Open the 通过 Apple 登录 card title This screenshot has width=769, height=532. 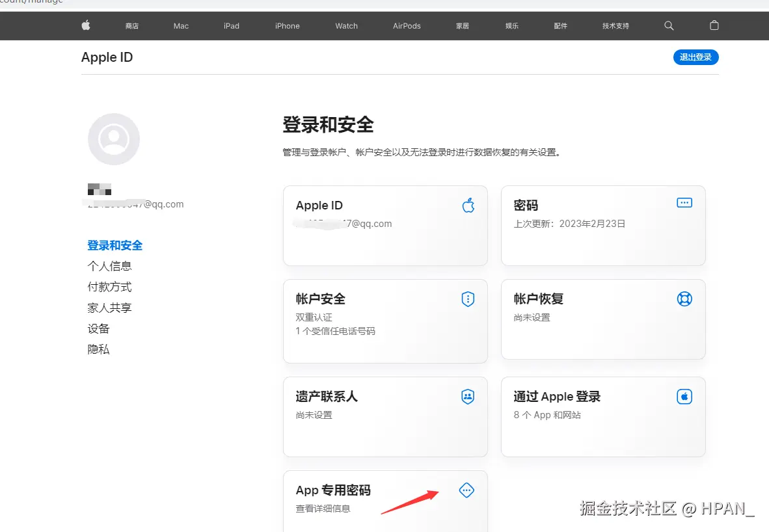[x=557, y=396]
